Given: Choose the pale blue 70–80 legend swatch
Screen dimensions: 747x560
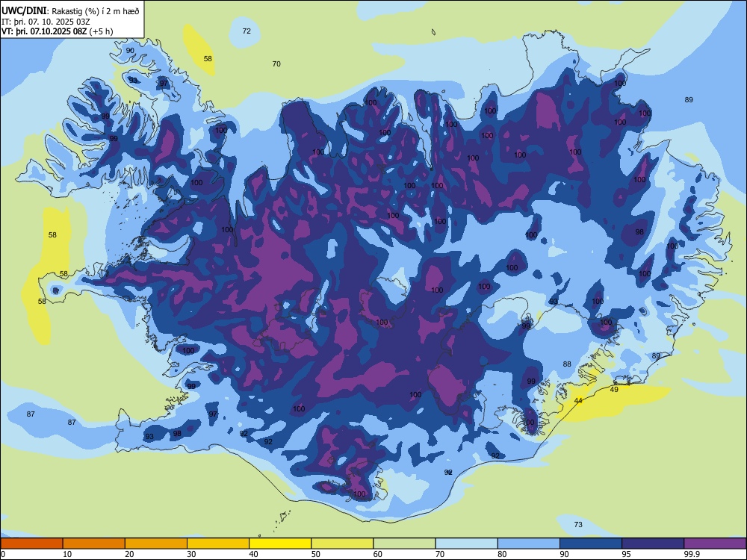Looking at the screenshot, I should [467, 544].
